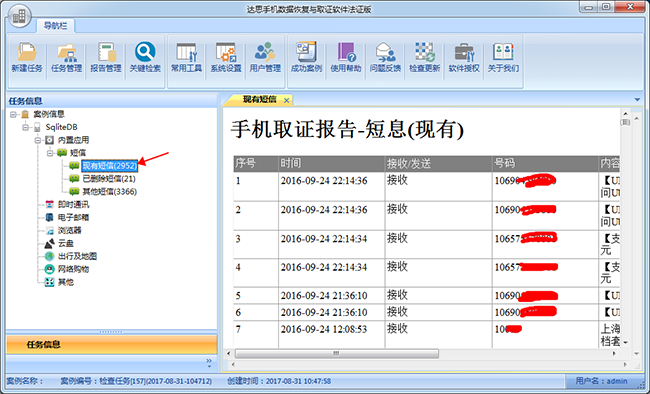Select the 内置应用 tree node

pos(73,140)
